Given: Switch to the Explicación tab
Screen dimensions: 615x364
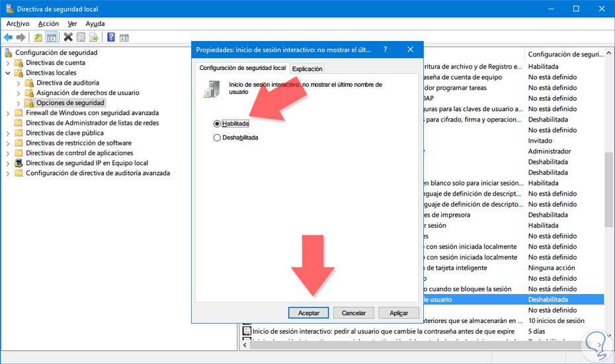Looking at the screenshot, I should click(307, 69).
